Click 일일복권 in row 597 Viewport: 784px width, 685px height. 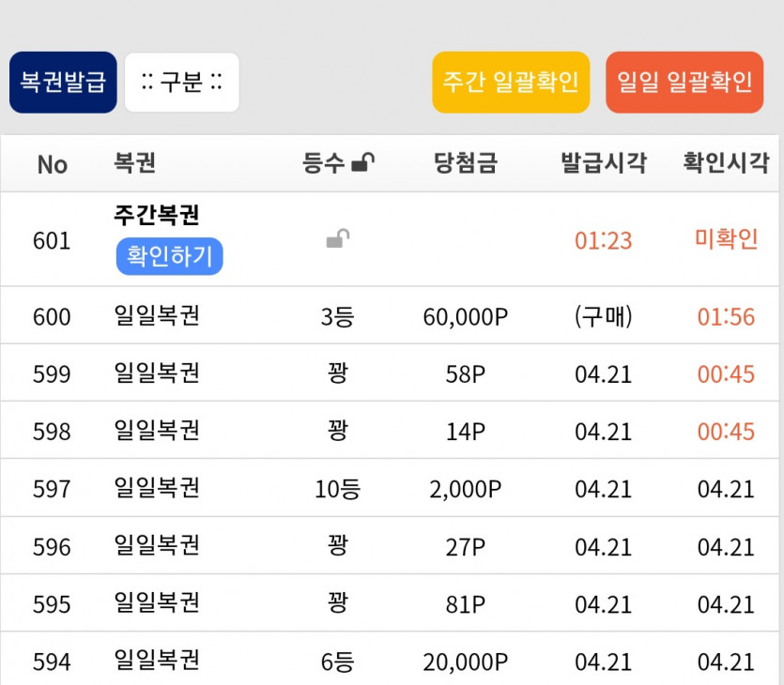point(157,488)
